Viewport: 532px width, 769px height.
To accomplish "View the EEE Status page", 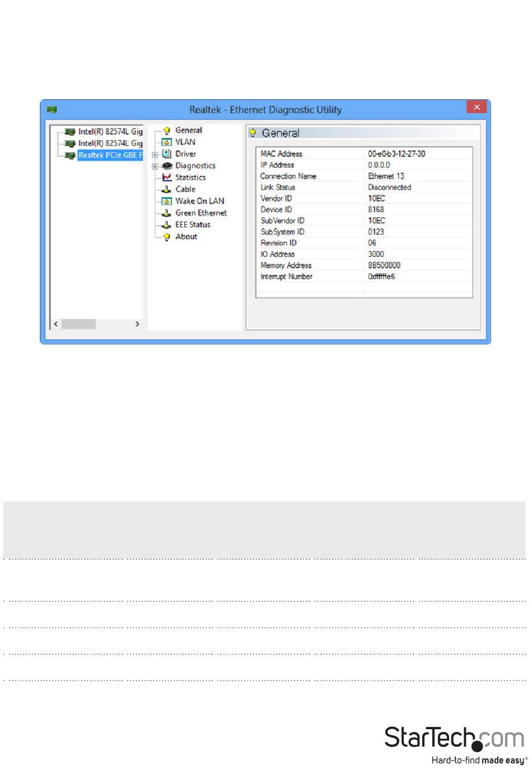I will 193,225.
